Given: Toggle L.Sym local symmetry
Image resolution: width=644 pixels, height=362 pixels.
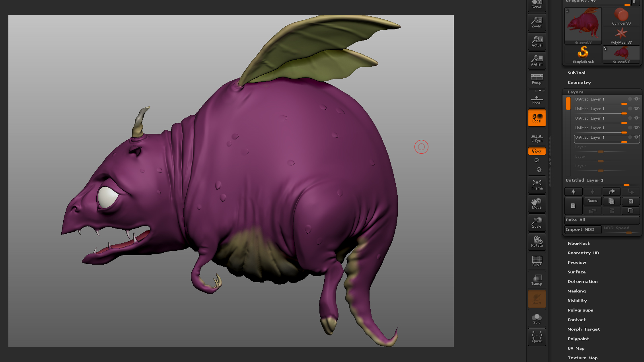Looking at the screenshot, I should pyautogui.click(x=537, y=137).
